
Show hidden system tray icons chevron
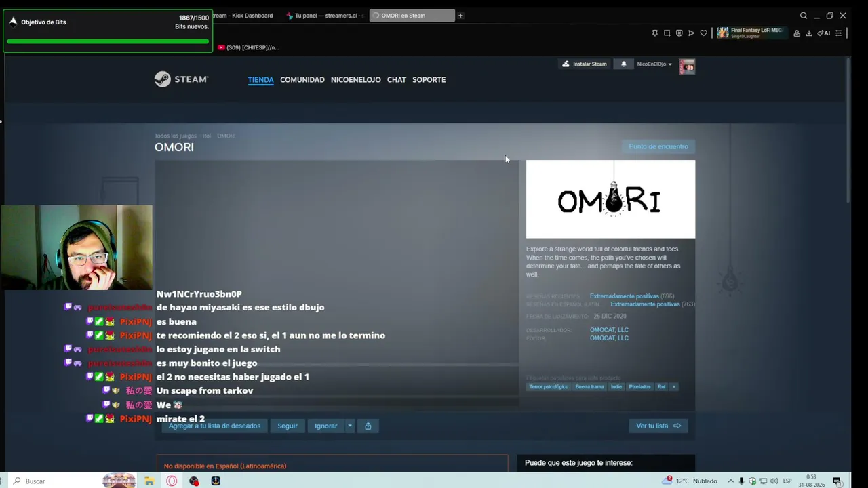(x=730, y=481)
